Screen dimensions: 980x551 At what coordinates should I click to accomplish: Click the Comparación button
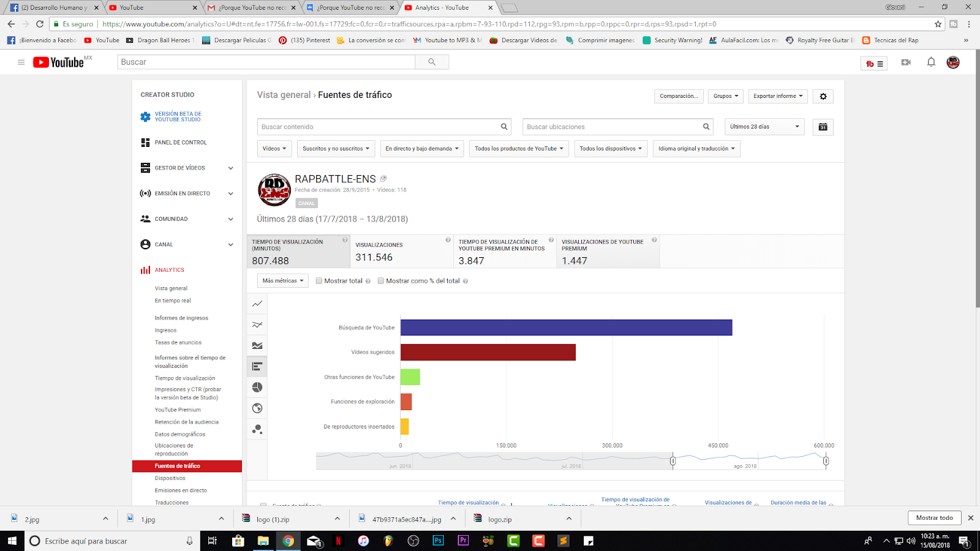[x=679, y=96]
